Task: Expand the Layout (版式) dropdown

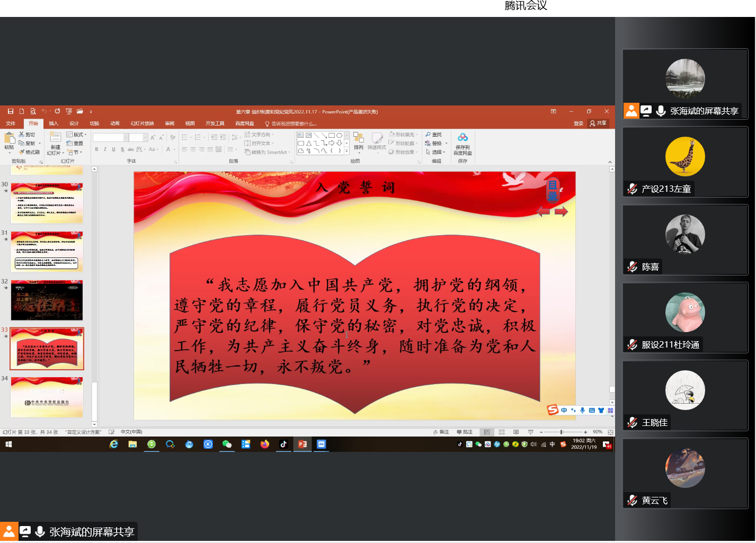Action: (77, 135)
